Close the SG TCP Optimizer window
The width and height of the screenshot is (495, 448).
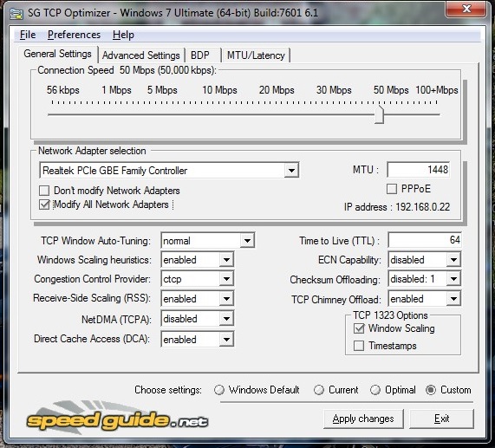(x=466, y=9)
